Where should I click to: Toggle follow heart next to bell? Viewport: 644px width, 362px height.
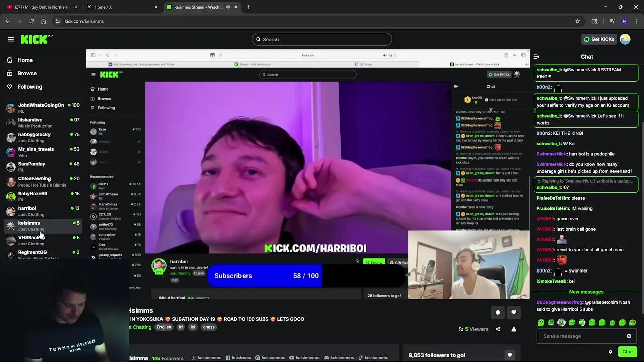tap(514, 312)
